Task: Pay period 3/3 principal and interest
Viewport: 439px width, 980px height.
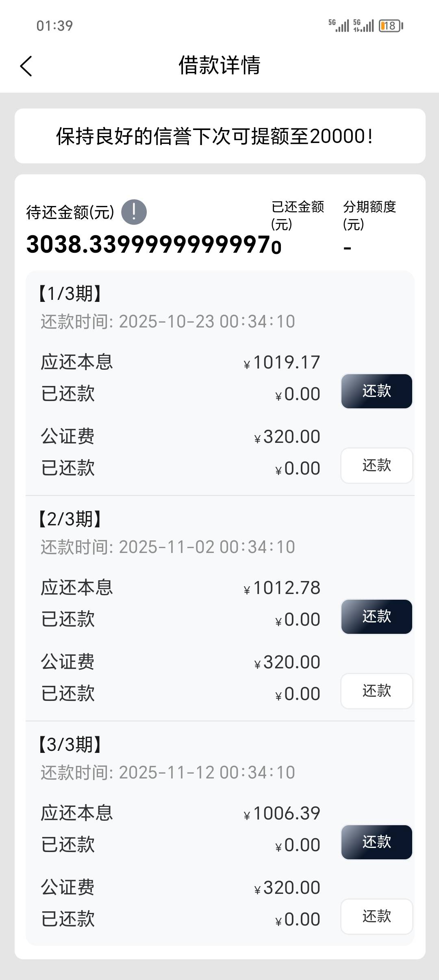Action: (x=376, y=842)
